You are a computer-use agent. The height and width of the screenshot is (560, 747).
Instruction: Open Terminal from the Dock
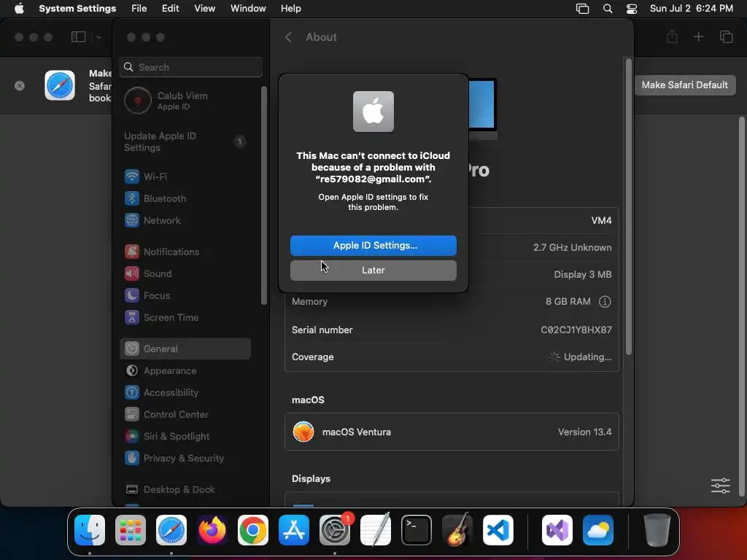417,530
